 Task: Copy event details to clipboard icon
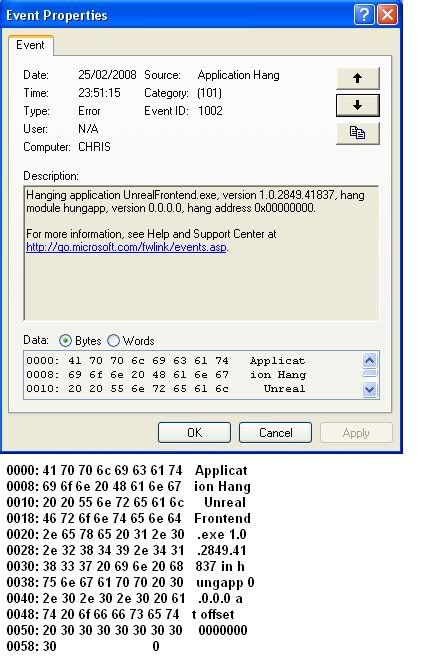click(358, 133)
